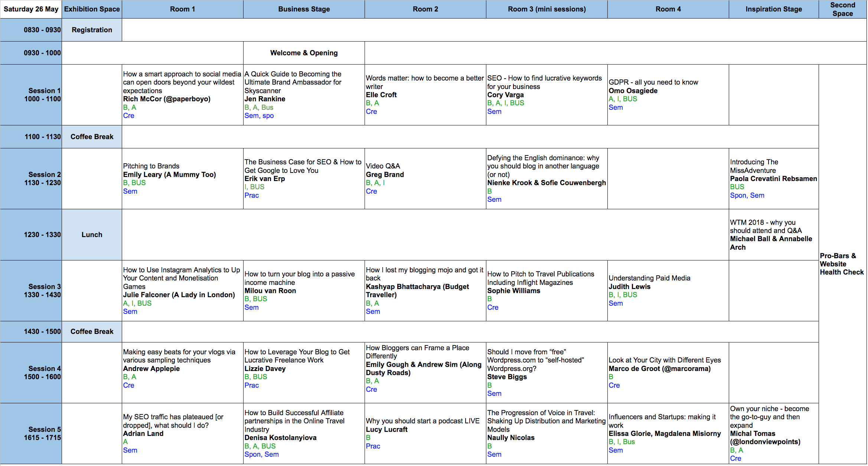The image size is (868, 466).
Task: Click the Prac link under Erik van Erp
Action: point(252,195)
